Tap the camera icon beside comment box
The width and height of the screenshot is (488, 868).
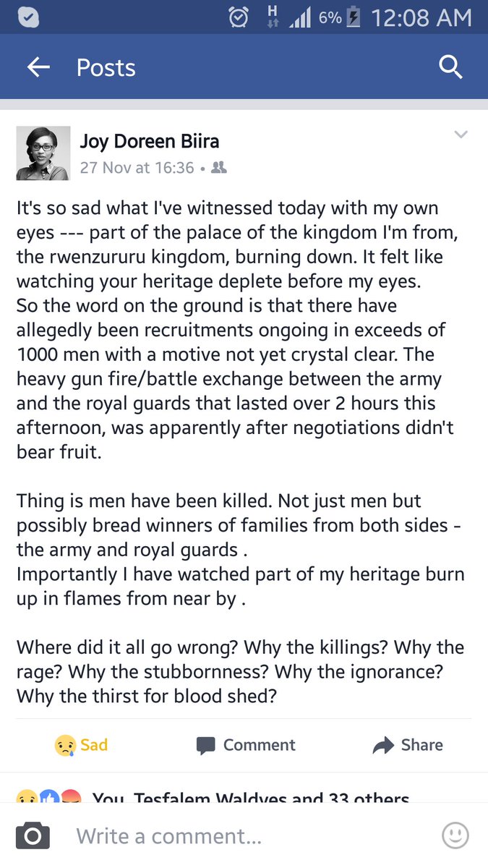click(x=33, y=837)
